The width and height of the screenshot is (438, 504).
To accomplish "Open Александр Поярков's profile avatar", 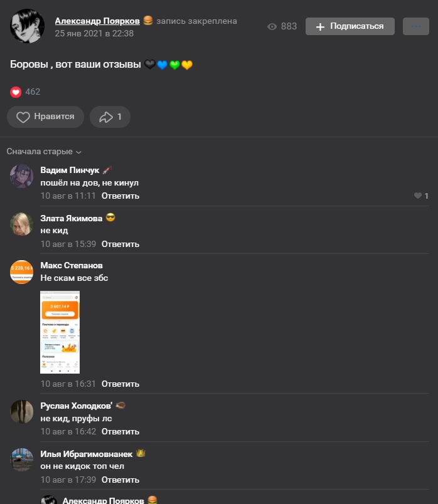I will tap(28, 26).
